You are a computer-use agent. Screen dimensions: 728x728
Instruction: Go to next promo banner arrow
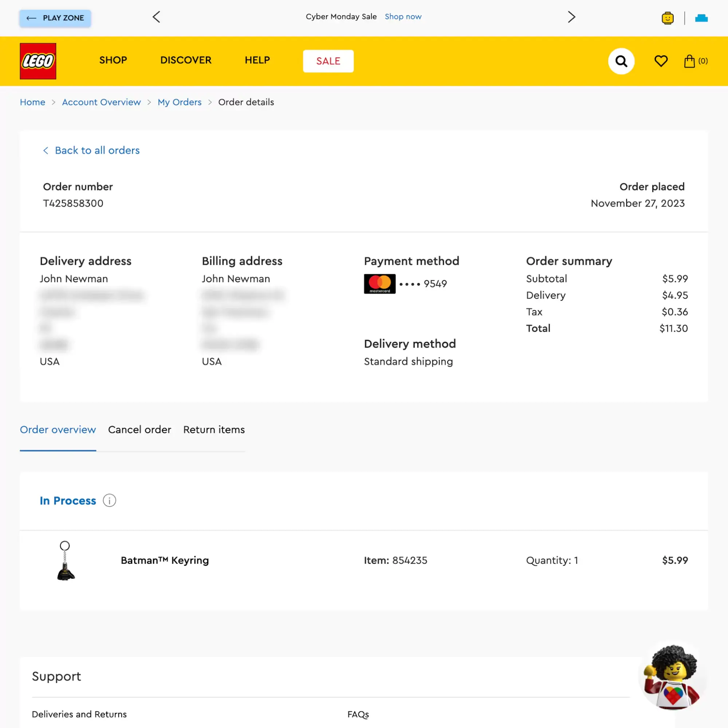[571, 17]
